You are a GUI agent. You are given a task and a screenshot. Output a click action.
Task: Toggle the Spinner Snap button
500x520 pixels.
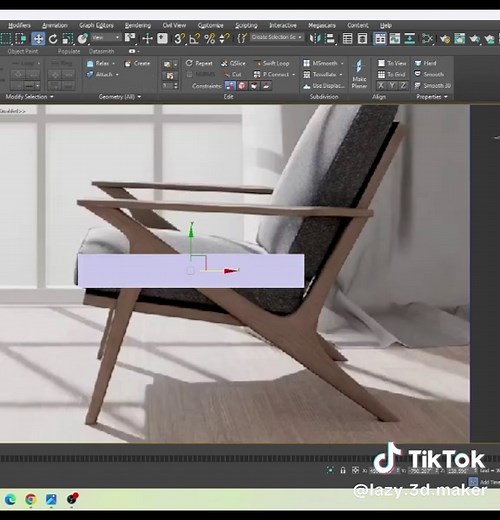click(224, 39)
